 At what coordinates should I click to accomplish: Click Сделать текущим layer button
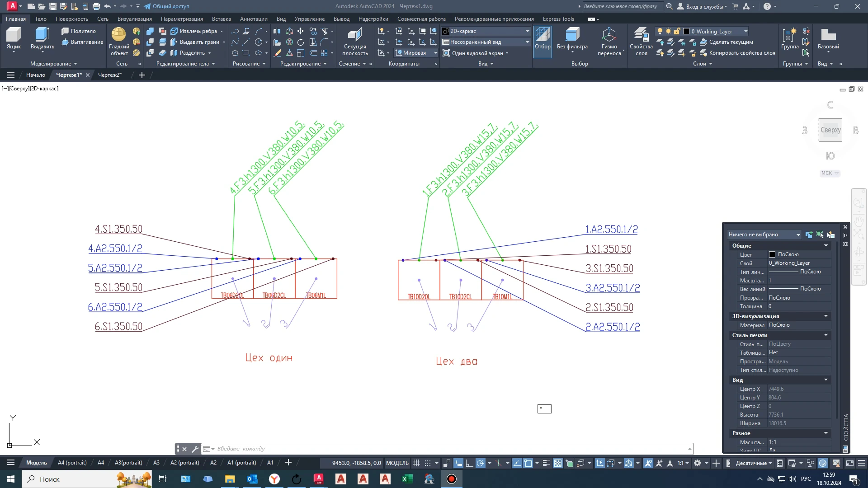(x=726, y=42)
